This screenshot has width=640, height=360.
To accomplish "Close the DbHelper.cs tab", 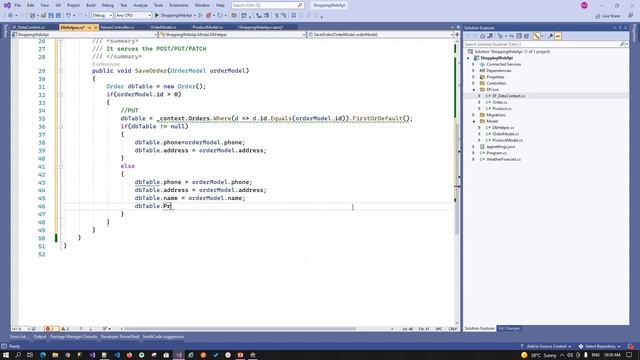I will point(96,27).
